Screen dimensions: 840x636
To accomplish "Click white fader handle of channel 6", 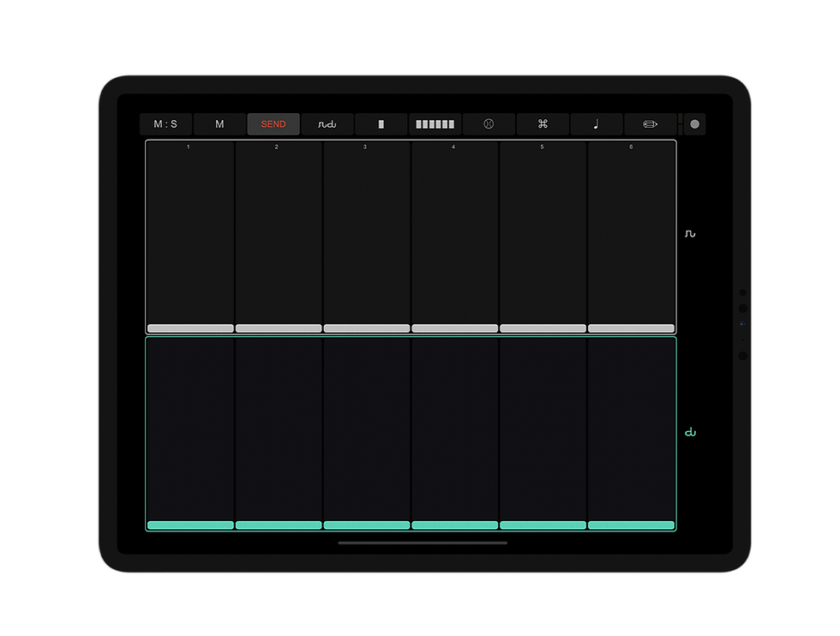I will coord(631,328).
